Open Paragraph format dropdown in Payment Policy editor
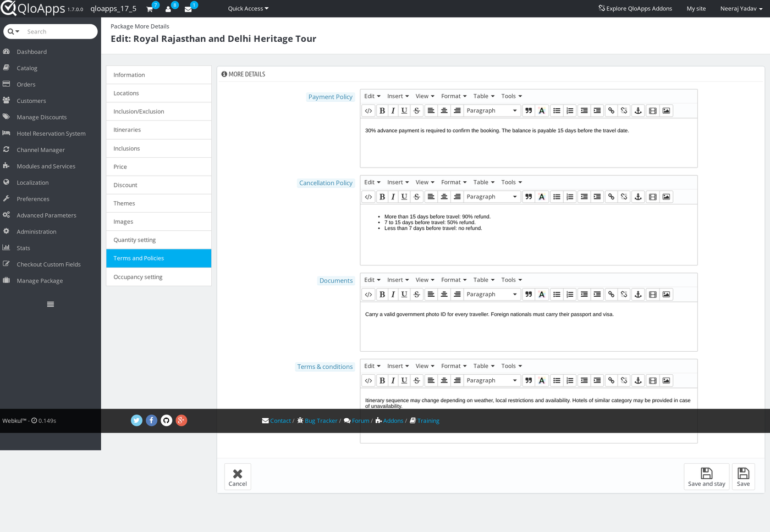This screenshot has height=532, width=770. (492, 110)
